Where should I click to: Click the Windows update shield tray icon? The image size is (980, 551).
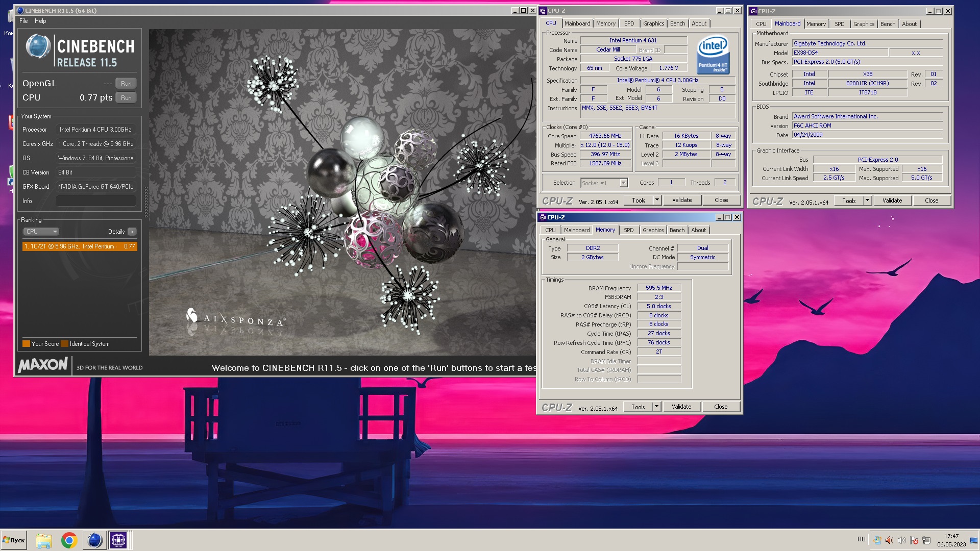[x=877, y=540]
